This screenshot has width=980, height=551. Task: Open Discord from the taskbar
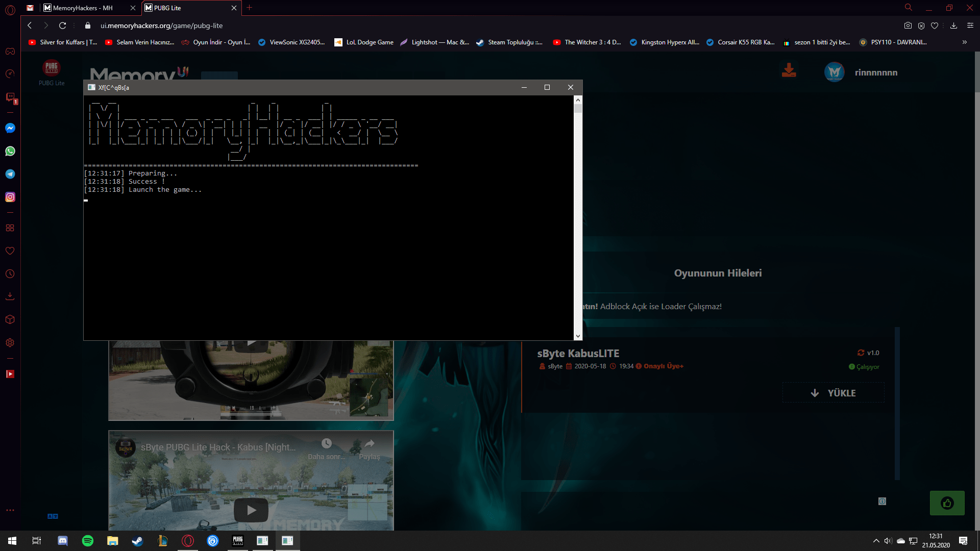(x=63, y=541)
